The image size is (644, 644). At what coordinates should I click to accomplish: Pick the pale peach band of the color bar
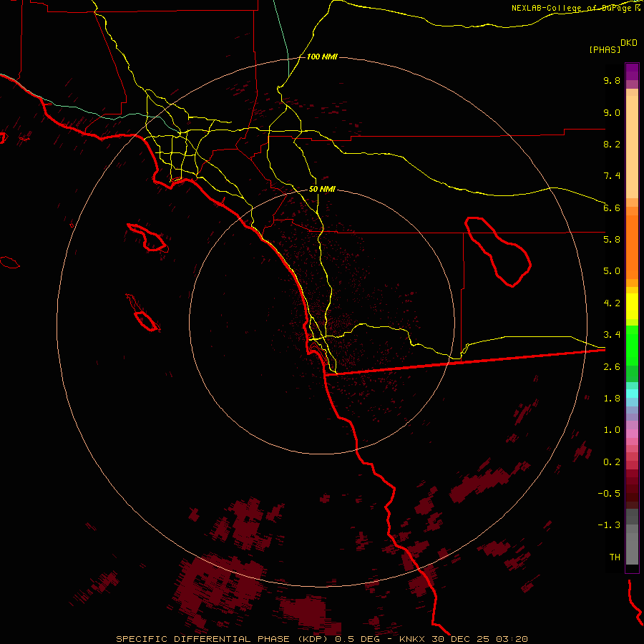(632, 147)
